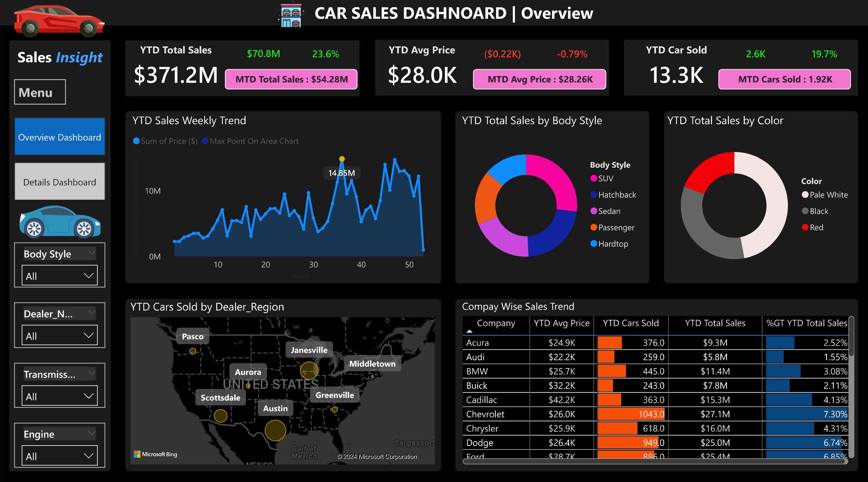This screenshot has width=868, height=482.
Task: Click the Scottsdale bubble on the map
Action: point(220,416)
